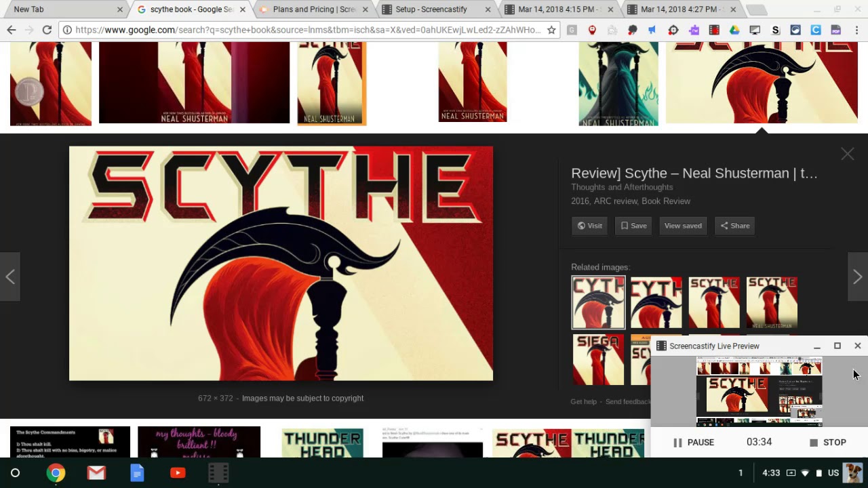The image size is (868, 488).
Task: Click the gray G extension icon
Action: click(x=572, y=30)
